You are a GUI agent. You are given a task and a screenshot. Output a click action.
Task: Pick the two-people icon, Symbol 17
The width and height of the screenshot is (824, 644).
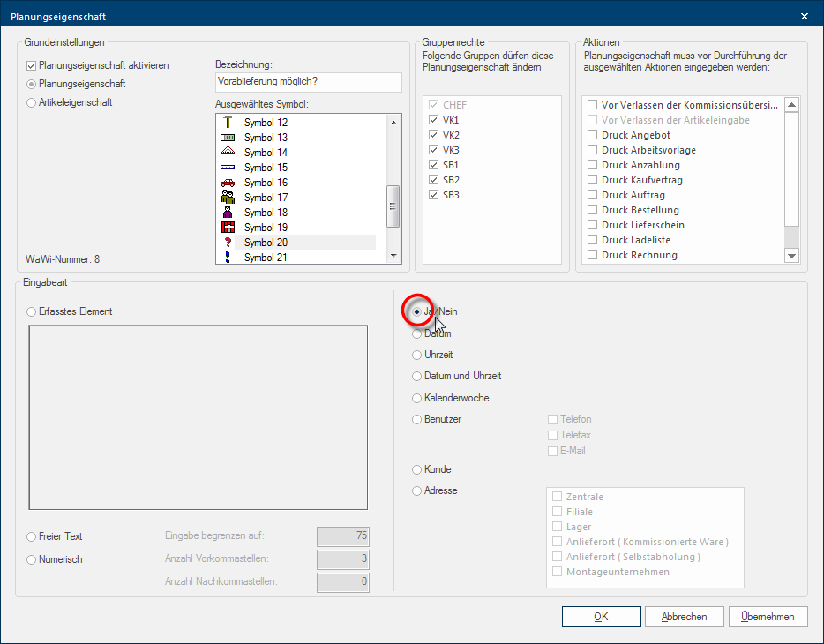pos(228,198)
